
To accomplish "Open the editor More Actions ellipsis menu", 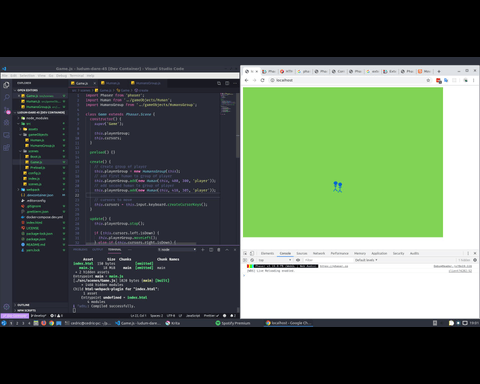I will 235,83.
